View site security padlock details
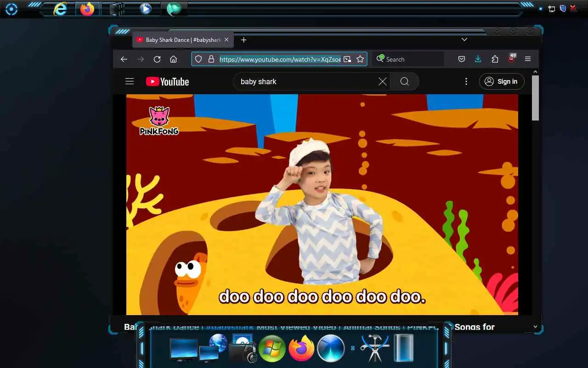This screenshot has height=368, width=588. pyautogui.click(x=211, y=59)
